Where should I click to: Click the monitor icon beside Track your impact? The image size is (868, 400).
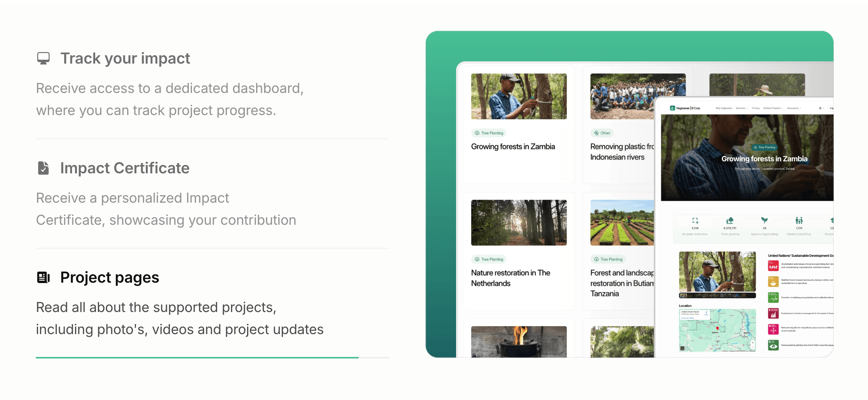pos(43,58)
